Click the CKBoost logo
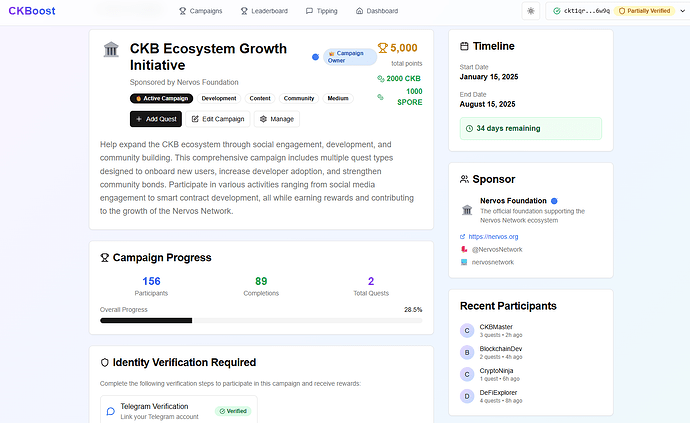Screen dimensions: 690x423 point(32,11)
